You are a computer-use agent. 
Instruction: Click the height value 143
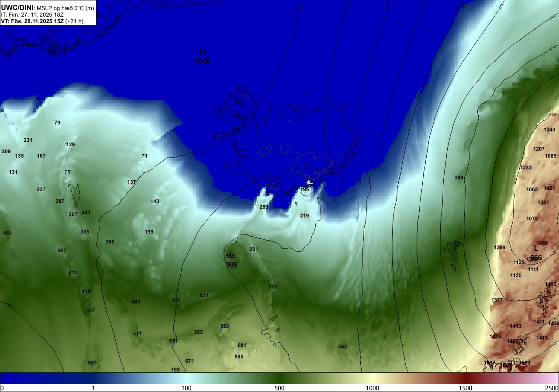[155, 201]
